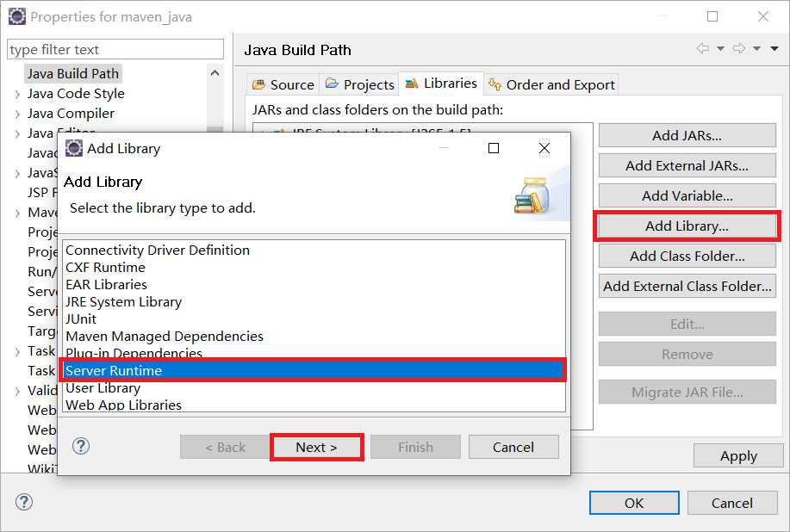Select CXF Runtime in the library list
The height and width of the screenshot is (532, 790).
314,267
